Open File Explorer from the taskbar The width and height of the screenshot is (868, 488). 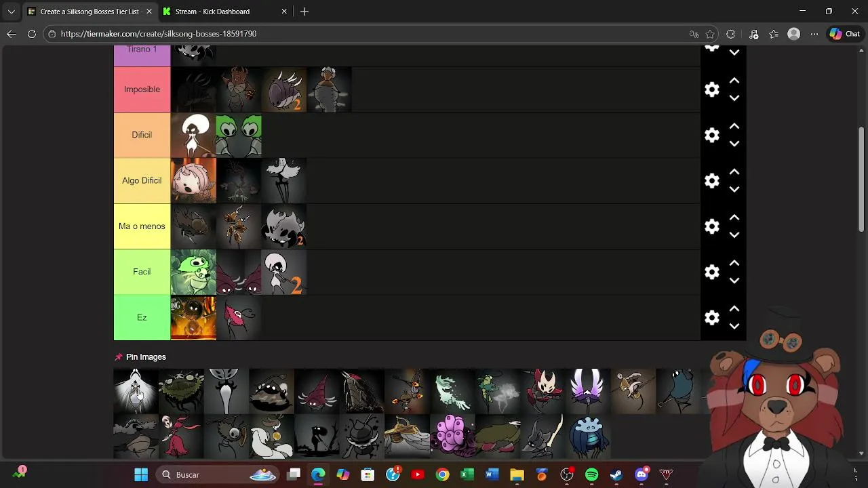point(517,474)
